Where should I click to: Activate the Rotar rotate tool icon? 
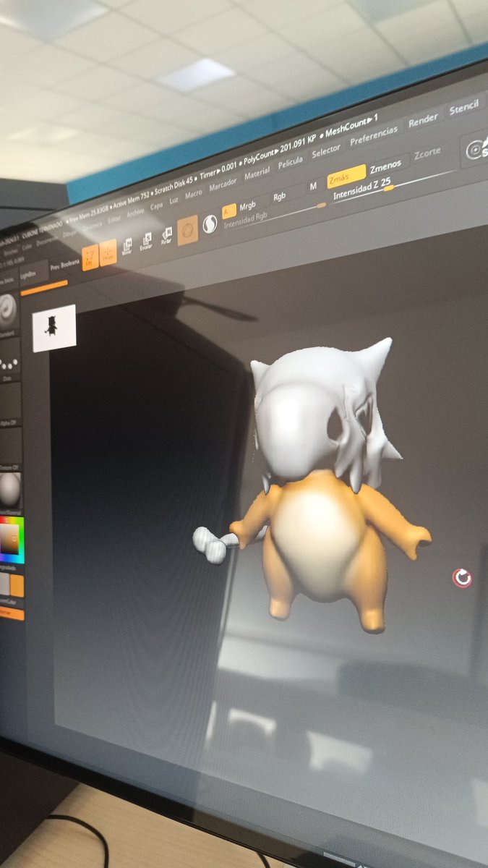[166, 236]
